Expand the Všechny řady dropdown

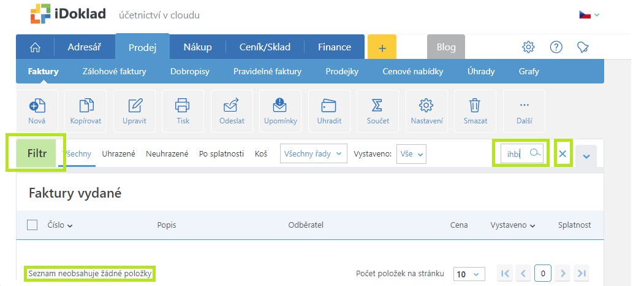pos(313,153)
